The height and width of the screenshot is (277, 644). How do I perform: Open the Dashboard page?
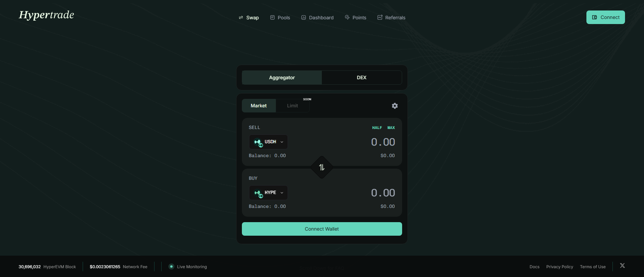click(317, 18)
